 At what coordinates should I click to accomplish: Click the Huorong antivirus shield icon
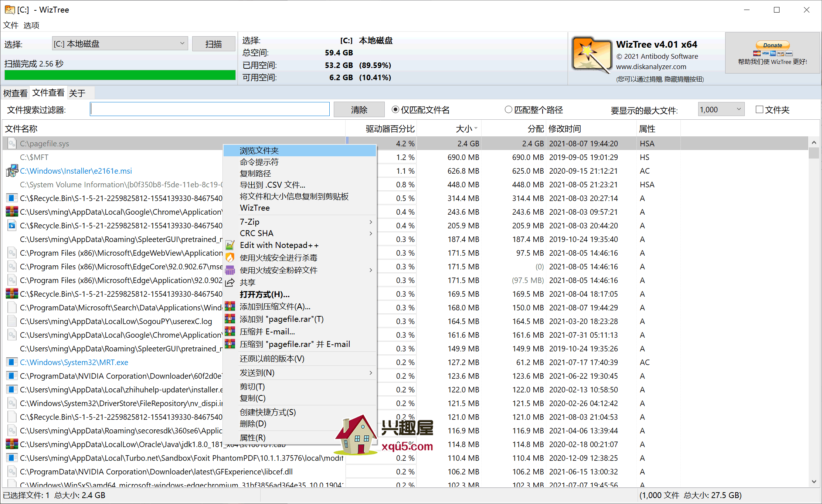[230, 258]
